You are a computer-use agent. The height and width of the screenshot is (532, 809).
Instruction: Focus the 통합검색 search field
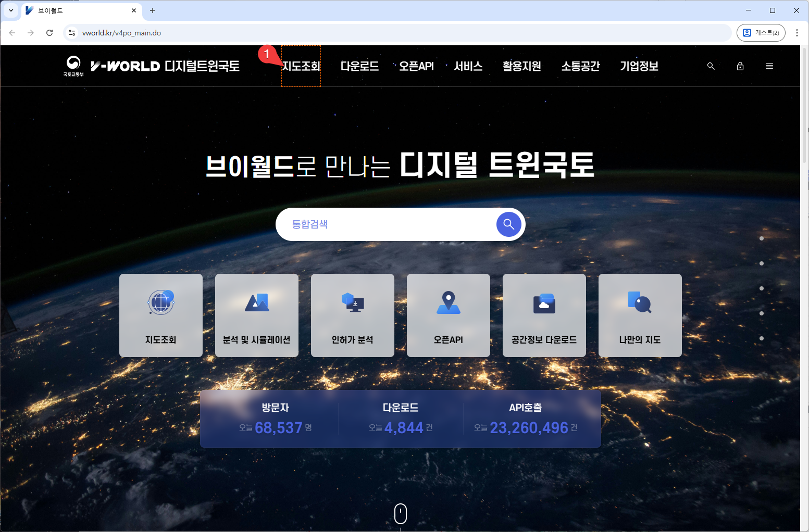(x=385, y=224)
